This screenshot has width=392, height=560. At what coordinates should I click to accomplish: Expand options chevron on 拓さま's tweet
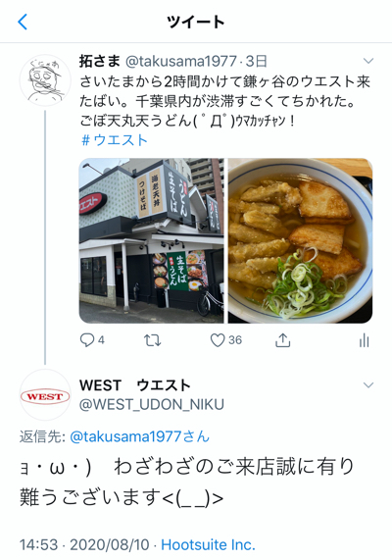[368, 61]
